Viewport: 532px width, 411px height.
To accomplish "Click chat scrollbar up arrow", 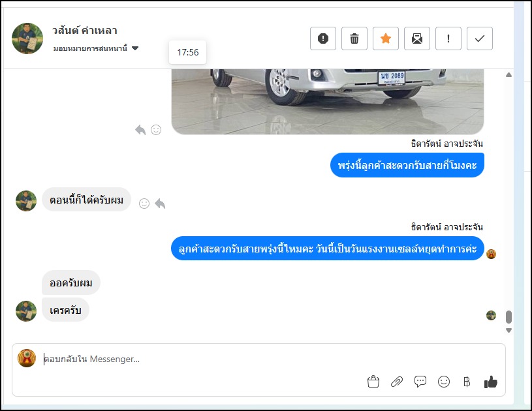I will coord(509,74).
